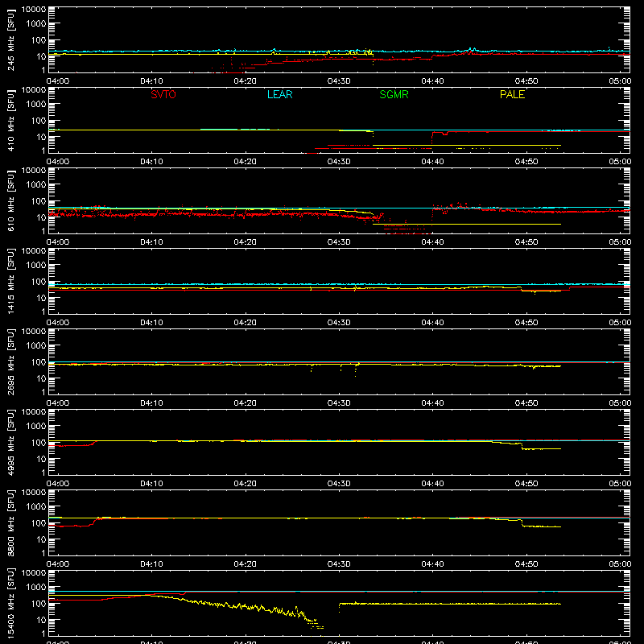Click 04:40 tick under the 4995 MHz panel
The height and width of the screenshot is (644, 644).
(x=432, y=484)
